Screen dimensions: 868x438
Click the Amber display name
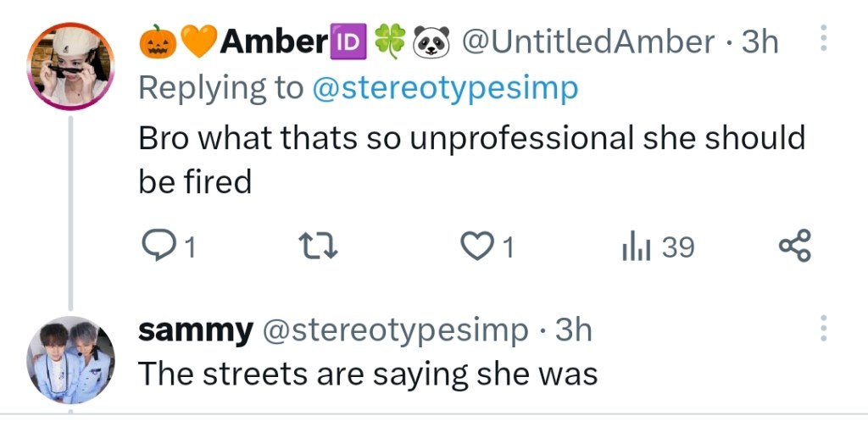(x=272, y=41)
